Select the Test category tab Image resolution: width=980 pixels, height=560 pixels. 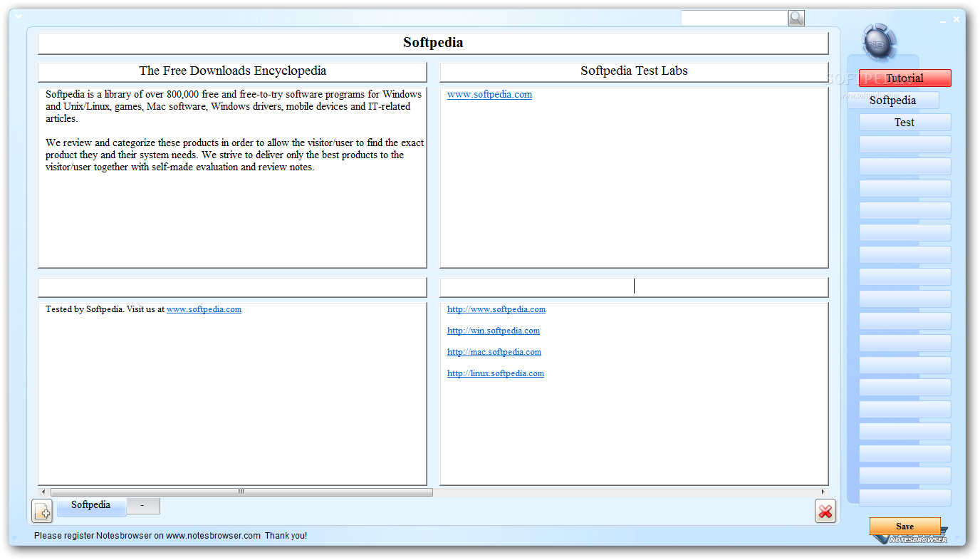[905, 123]
